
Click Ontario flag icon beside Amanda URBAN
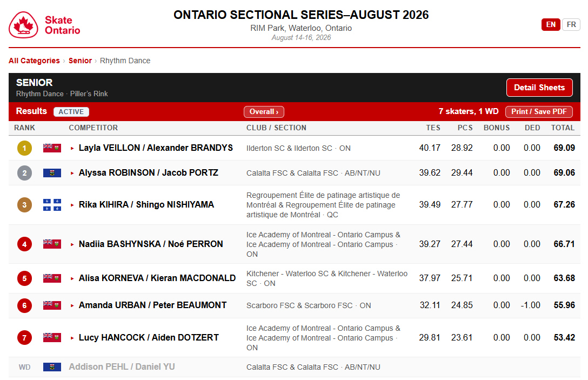(52, 305)
